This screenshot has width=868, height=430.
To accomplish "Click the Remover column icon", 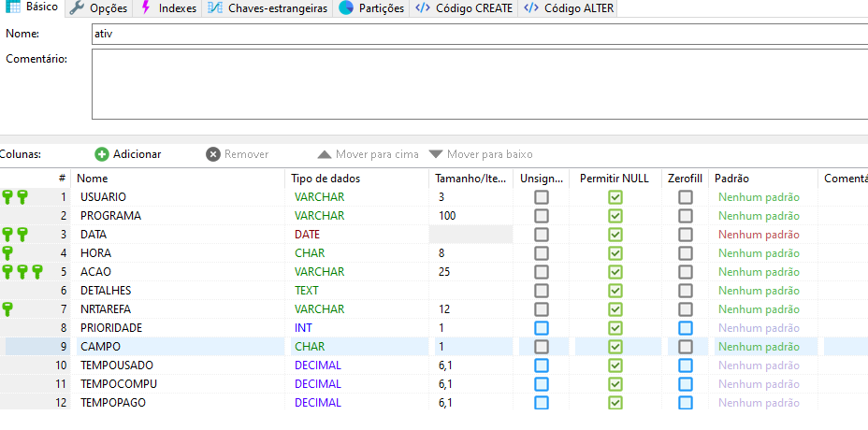I will [x=213, y=154].
